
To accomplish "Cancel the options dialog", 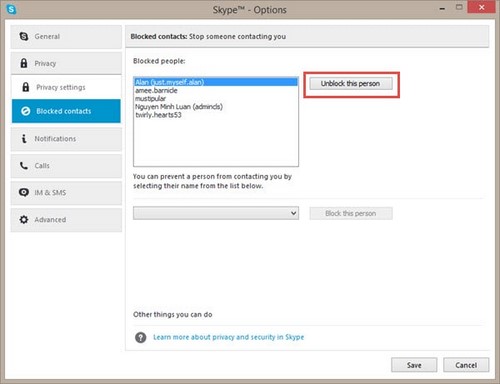I will [x=466, y=365].
